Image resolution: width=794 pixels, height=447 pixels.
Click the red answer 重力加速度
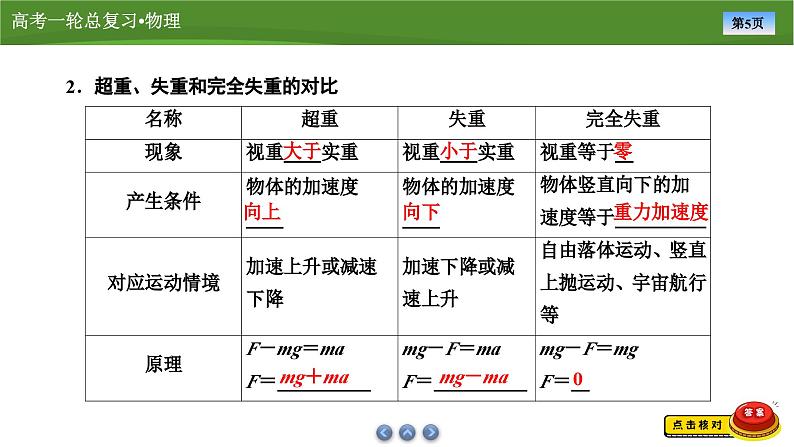[661, 213]
